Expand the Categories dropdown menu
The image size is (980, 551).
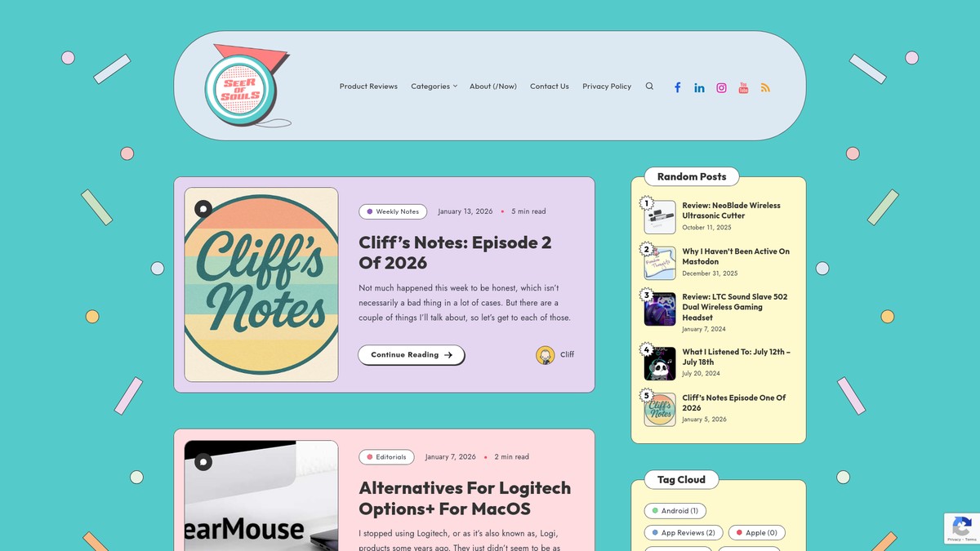pos(434,86)
